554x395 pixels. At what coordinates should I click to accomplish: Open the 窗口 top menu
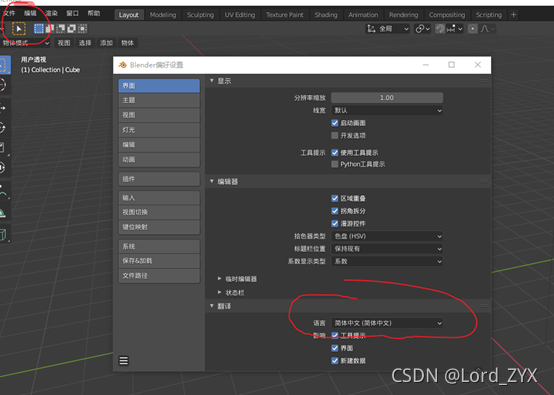tap(72, 13)
